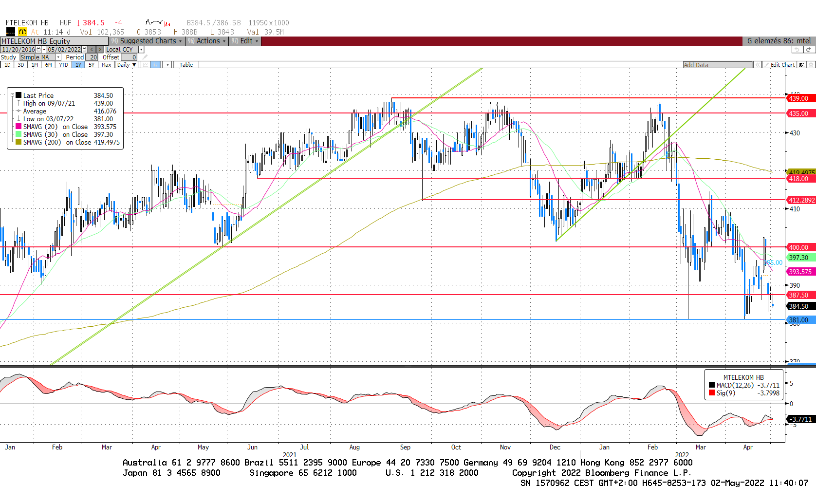Click the 435.00 red price level label
This screenshot has height=504, width=816.
[801, 113]
